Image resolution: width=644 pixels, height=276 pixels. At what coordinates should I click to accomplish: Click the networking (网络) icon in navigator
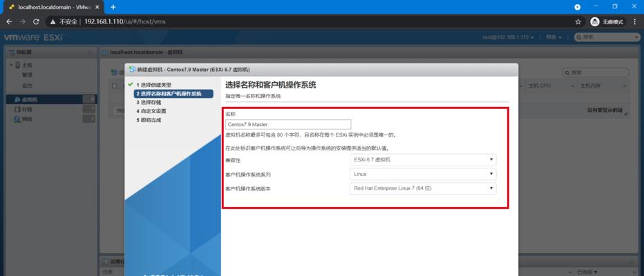coord(17,119)
